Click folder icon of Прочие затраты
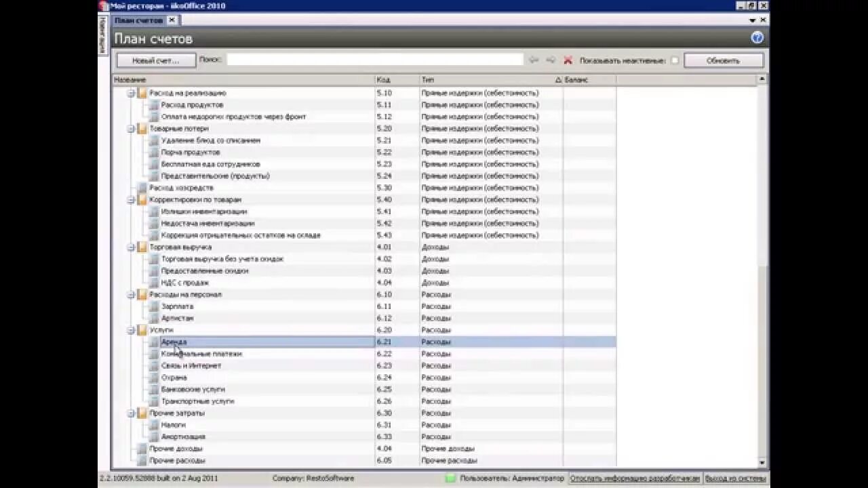 click(142, 413)
